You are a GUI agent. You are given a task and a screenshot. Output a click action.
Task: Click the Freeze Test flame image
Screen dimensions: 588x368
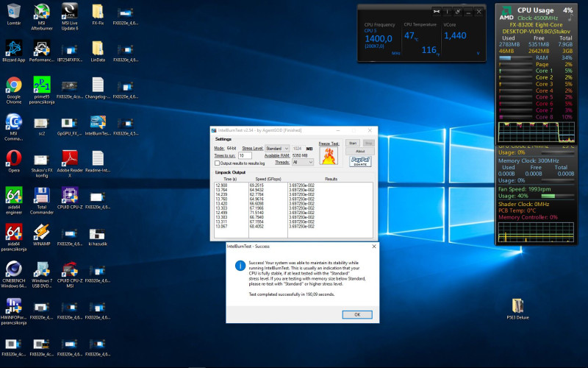tap(329, 155)
